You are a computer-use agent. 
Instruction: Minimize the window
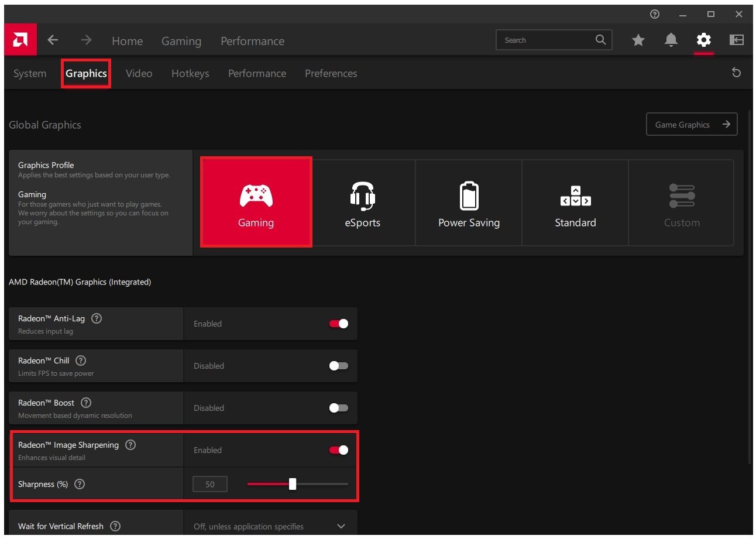coord(683,14)
